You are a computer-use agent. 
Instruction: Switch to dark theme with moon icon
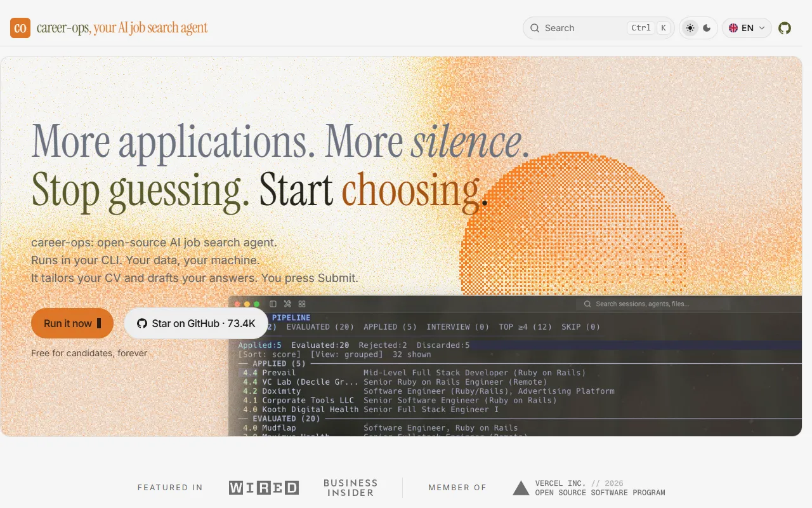707,28
